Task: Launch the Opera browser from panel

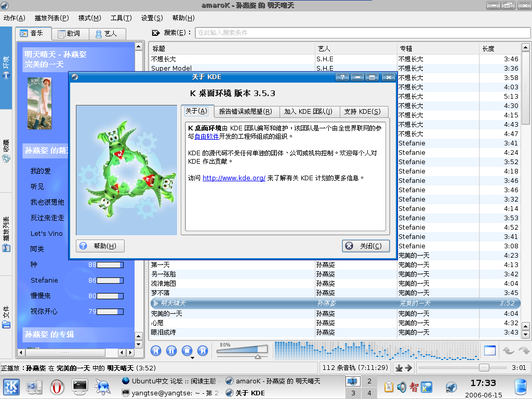Action: coord(57,388)
